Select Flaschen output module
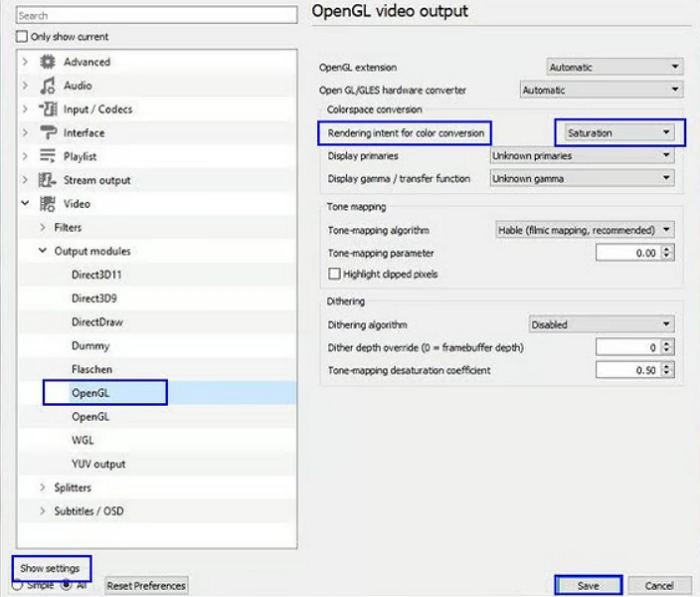 click(x=92, y=369)
